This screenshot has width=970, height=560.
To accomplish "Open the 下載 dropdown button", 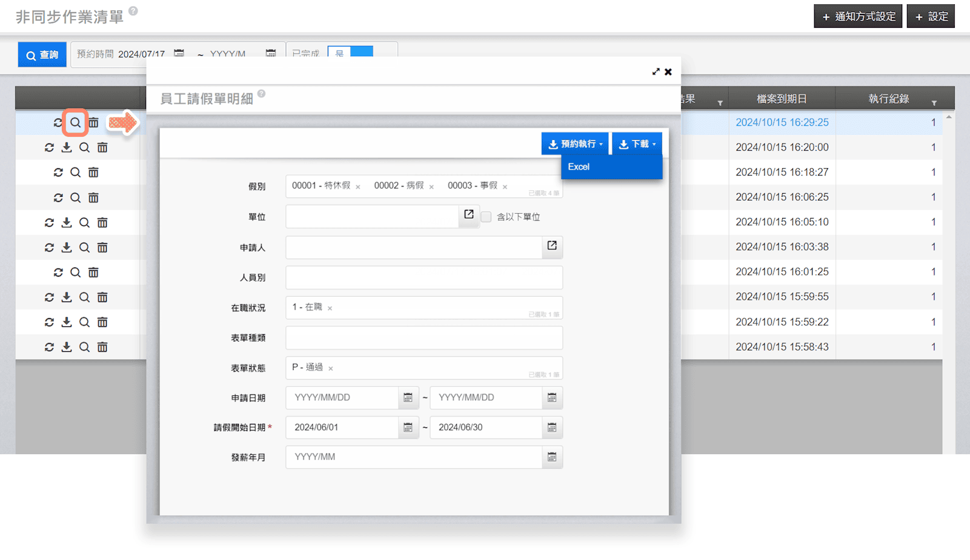I will click(637, 144).
